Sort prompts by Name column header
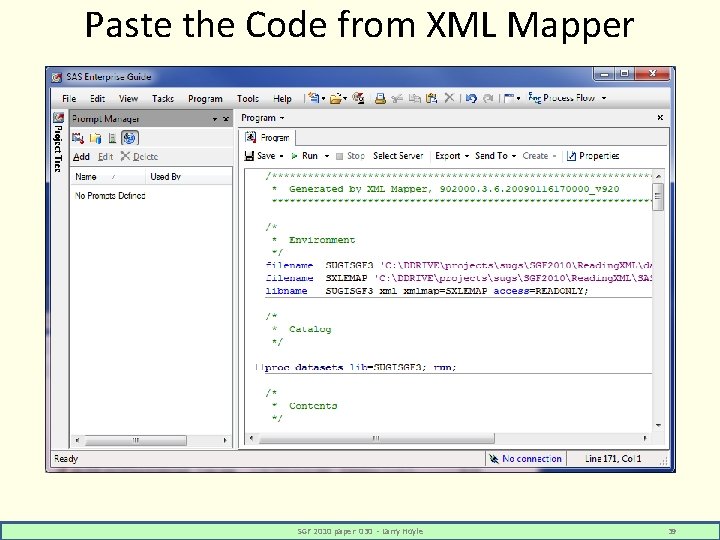 (108, 176)
